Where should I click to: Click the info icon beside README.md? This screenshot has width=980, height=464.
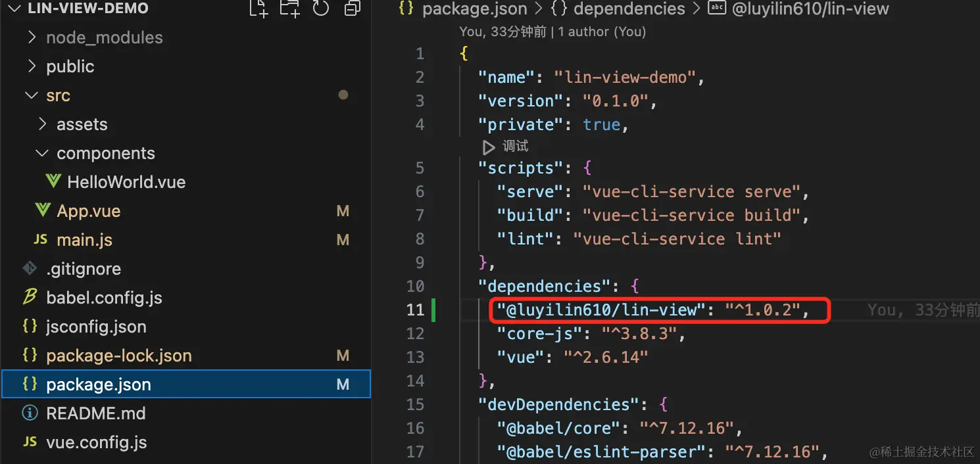[x=30, y=413]
